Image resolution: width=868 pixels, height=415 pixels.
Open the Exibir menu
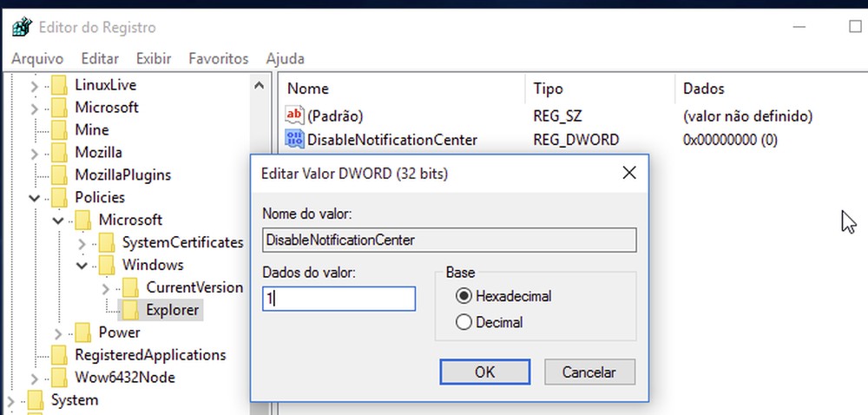pyautogui.click(x=154, y=58)
